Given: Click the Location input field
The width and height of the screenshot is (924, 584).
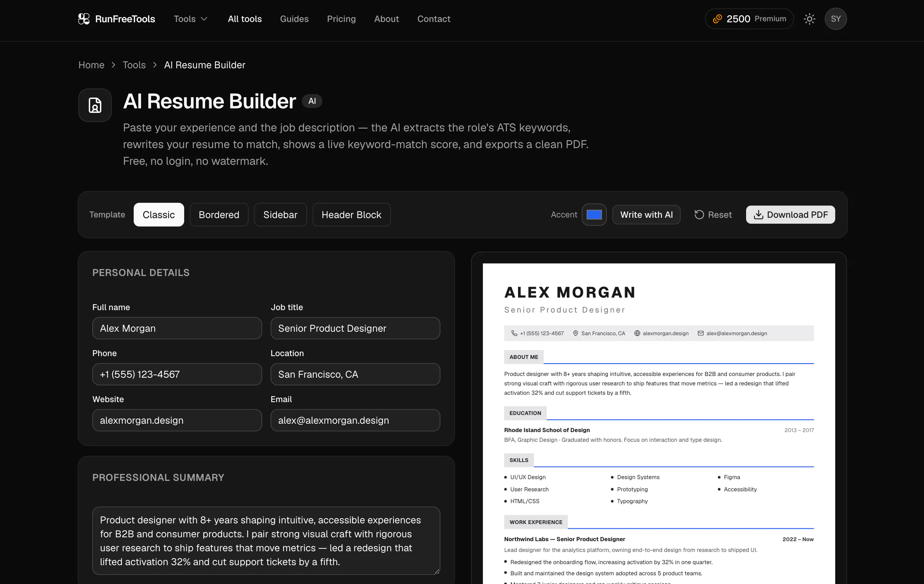Looking at the screenshot, I should 355,374.
